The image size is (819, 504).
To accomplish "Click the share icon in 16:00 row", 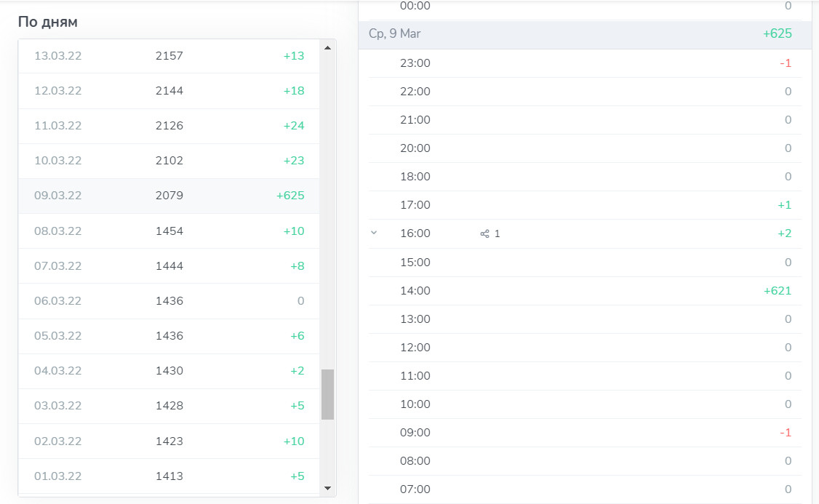I will pyautogui.click(x=485, y=234).
